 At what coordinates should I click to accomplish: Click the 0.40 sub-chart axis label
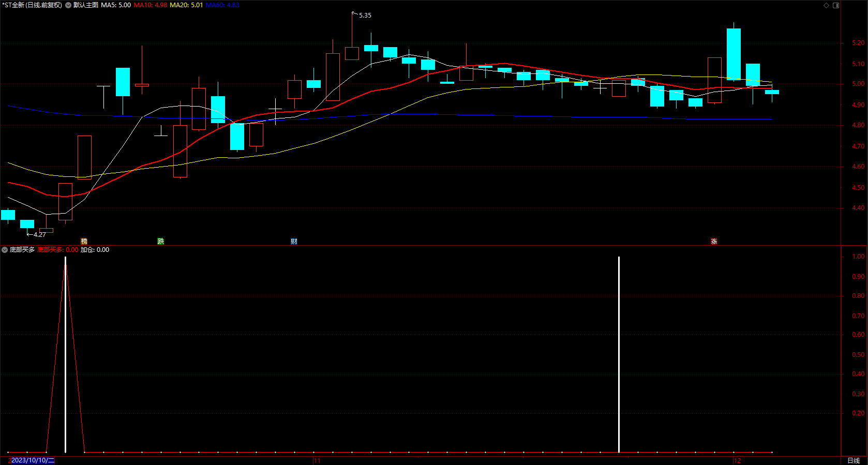(858, 374)
